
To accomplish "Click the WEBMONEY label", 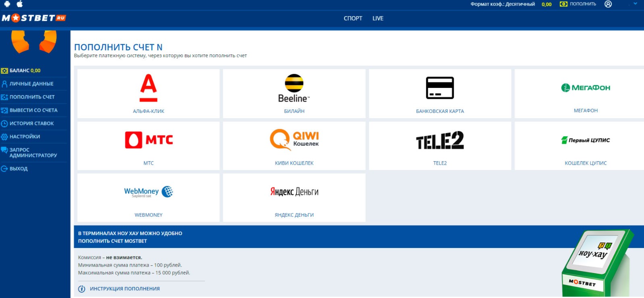I will tap(148, 215).
